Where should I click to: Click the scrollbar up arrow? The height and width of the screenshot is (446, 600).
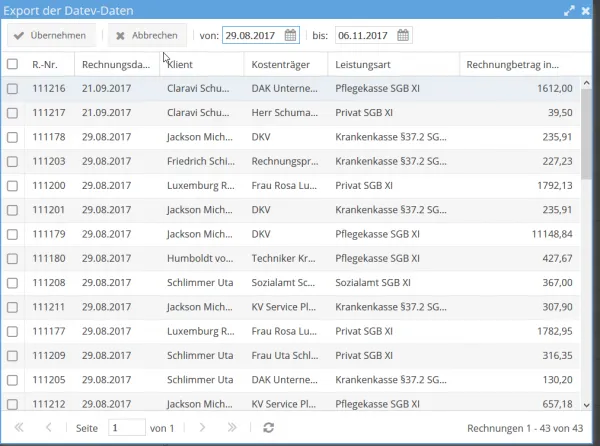tap(586, 83)
